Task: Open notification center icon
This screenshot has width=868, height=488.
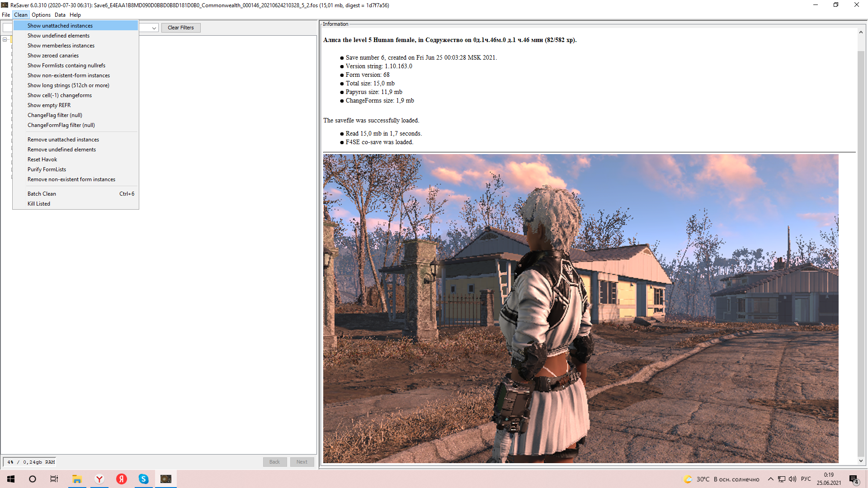Action: pyautogui.click(x=854, y=479)
